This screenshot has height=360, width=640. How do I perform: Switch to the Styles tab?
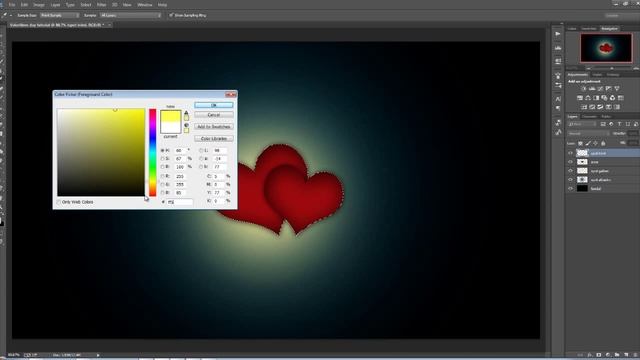597,75
